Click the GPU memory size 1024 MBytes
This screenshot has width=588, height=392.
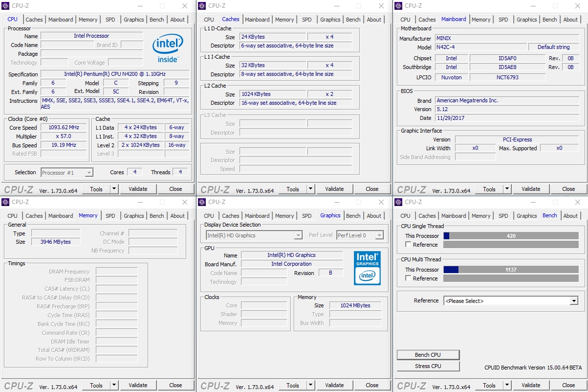355,305
